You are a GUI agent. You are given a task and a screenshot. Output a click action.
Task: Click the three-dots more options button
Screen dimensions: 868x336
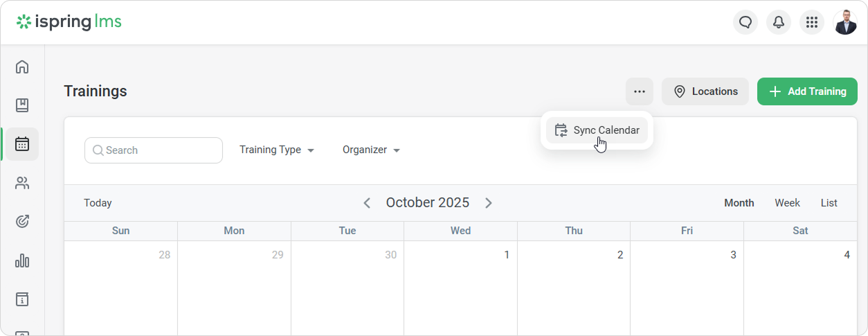(x=640, y=91)
